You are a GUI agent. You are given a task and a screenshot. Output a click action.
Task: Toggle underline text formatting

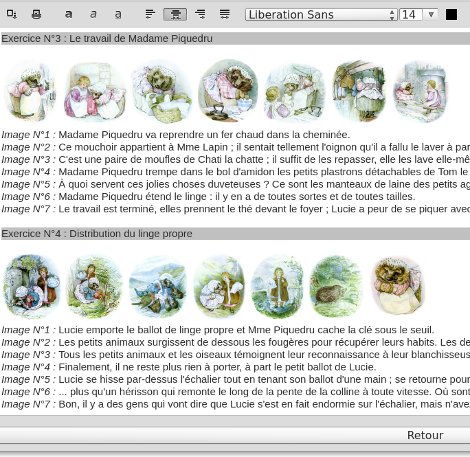click(x=118, y=14)
